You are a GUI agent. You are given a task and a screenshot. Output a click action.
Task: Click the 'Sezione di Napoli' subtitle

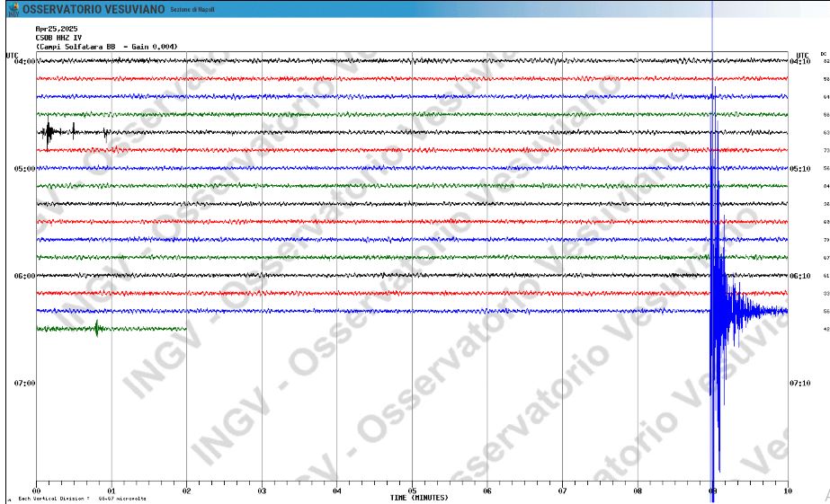192,10
